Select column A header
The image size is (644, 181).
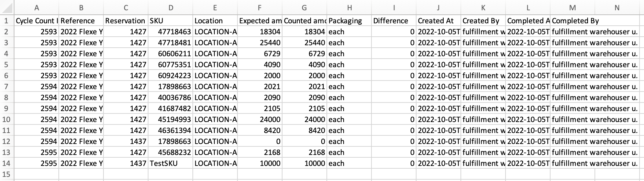[x=36, y=8]
